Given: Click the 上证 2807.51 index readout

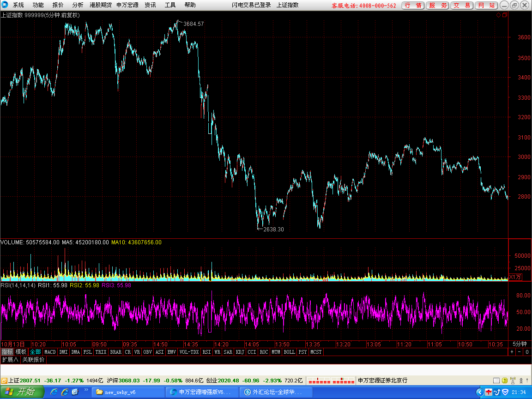Looking at the screenshot, I should (24, 381).
